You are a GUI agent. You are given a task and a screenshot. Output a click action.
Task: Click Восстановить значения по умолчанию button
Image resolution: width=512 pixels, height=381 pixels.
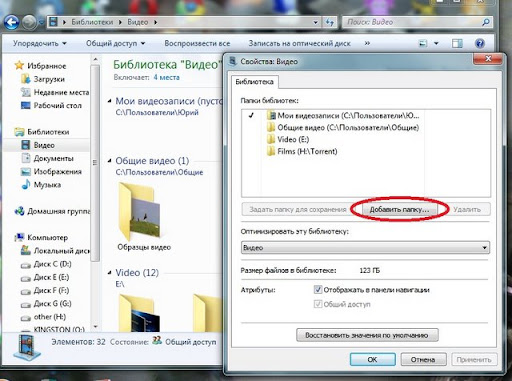point(367,335)
